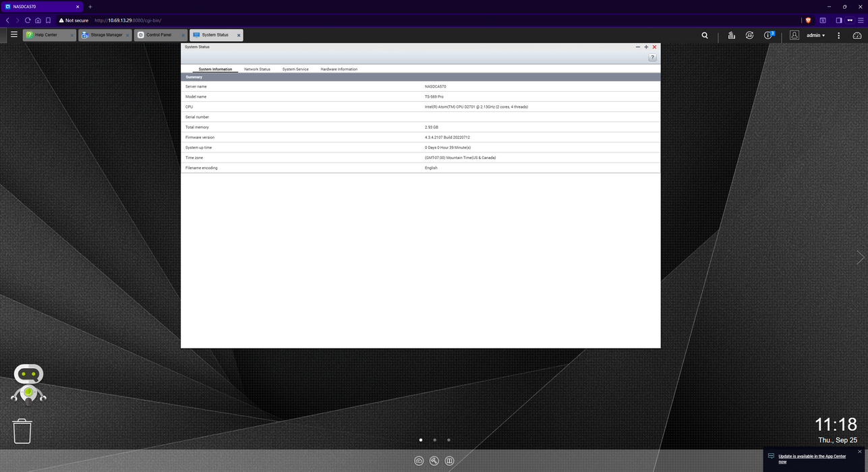The width and height of the screenshot is (868, 472).
Task: Maximize the System Status window
Action: 646,47
